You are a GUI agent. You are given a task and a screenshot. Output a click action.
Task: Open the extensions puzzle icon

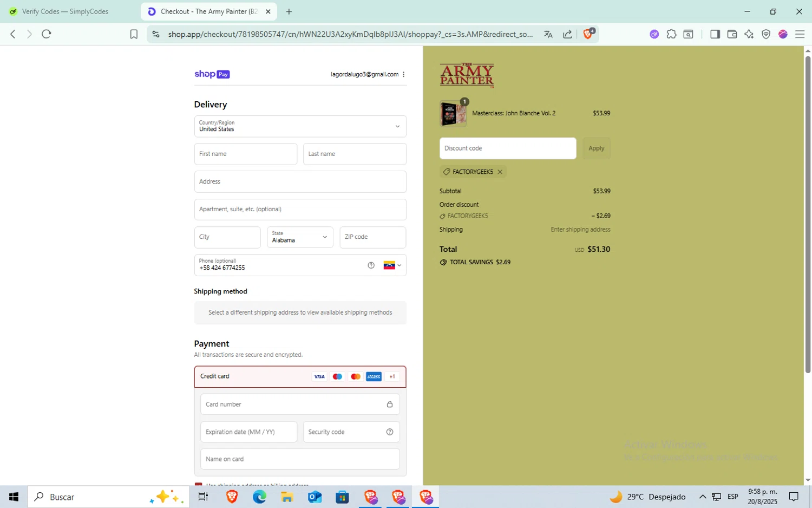(671, 34)
